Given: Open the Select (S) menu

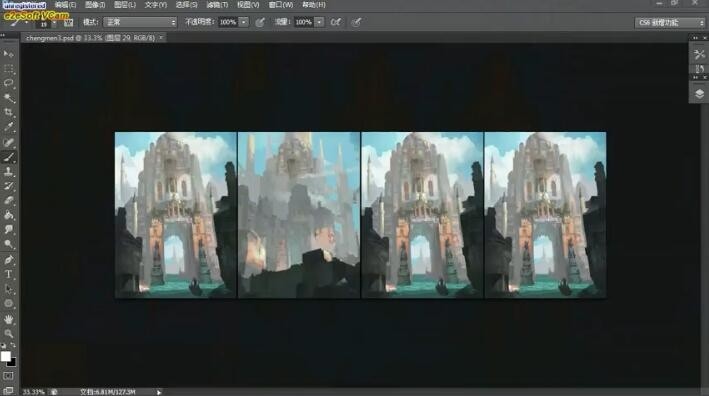Looking at the screenshot, I should point(186,5).
